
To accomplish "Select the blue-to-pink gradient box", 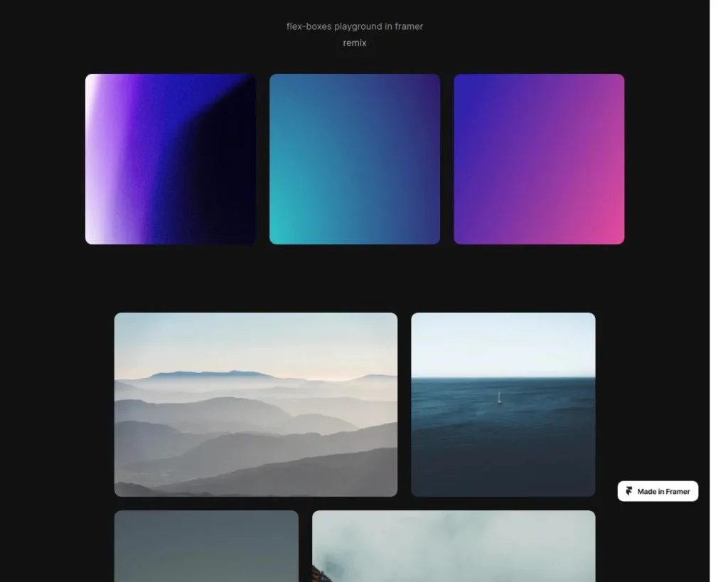I will pyautogui.click(x=539, y=158).
